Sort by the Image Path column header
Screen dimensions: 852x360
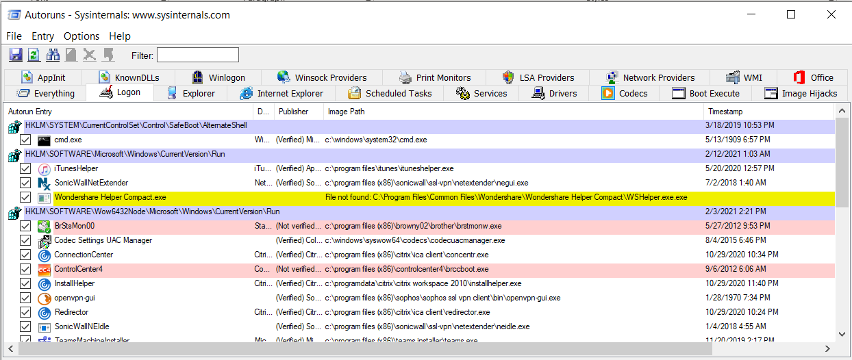coord(513,111)
